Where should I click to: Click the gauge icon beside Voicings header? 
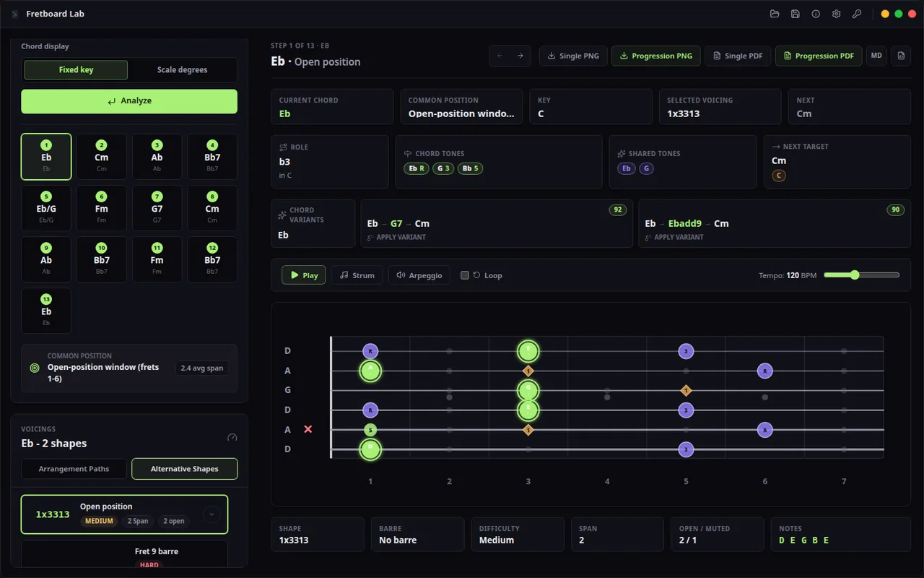click(x=232, y=438)
